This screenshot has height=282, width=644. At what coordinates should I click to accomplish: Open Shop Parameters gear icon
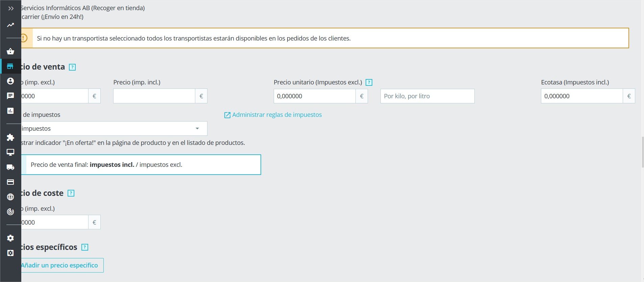10,238
